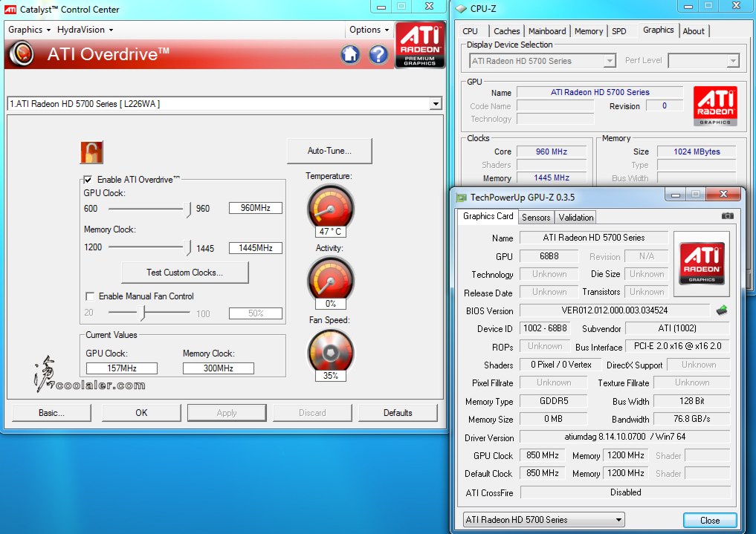The image size is (756, 534).
Task: Click the current Memory Clock 300MHz field
Action: 219,368
